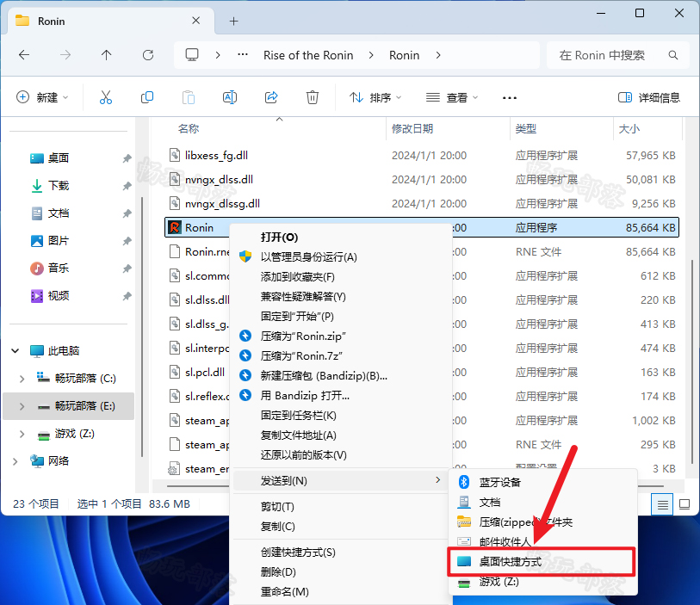Open Downloads in the sidebar
Image resolution: width=700 pixels, height=605 pixels.
point(58,186)
